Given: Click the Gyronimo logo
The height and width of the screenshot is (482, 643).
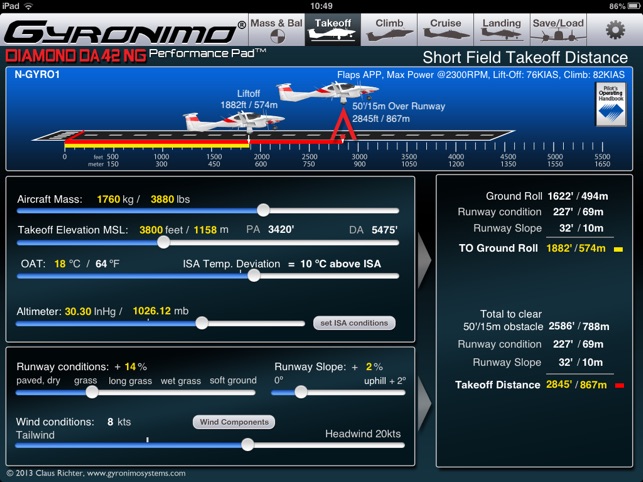Looking at the screenshot, I should click(125, 32).
